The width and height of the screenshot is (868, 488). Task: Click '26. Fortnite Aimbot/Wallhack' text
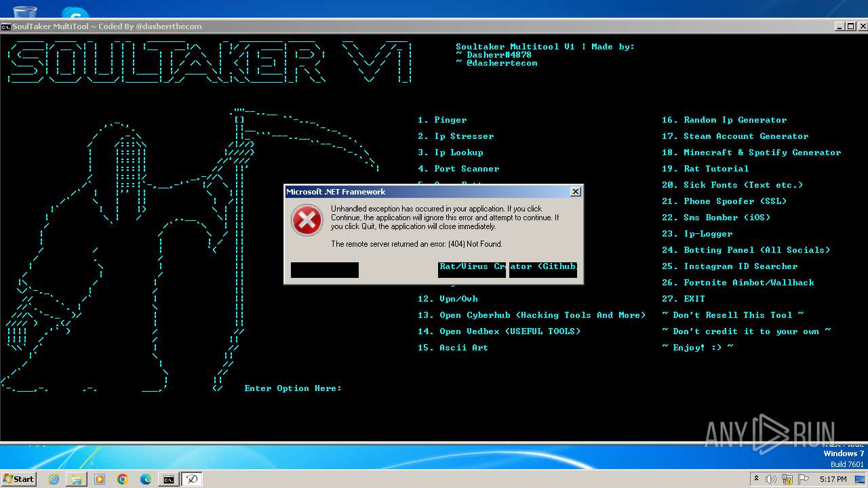coord(738,283)
